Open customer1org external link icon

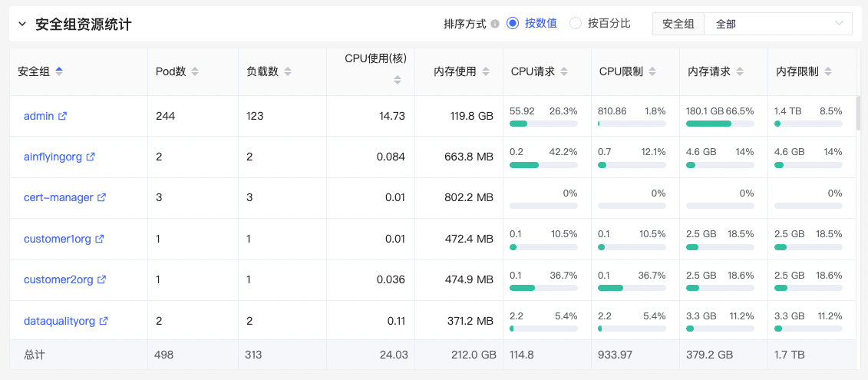click(x=100, y=239)
